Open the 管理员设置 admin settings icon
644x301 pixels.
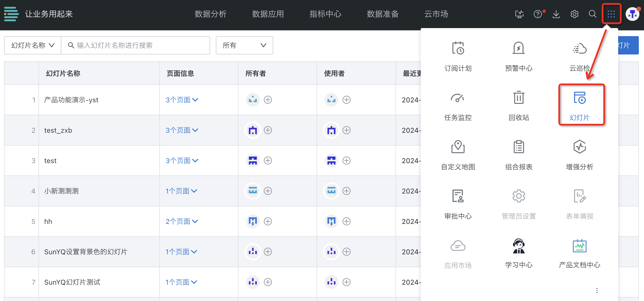click(x=519, y=196)
